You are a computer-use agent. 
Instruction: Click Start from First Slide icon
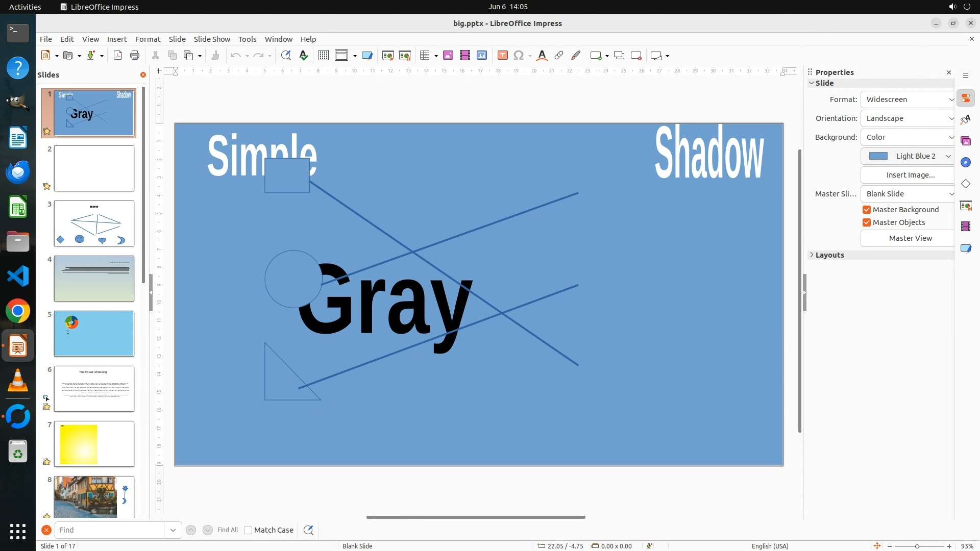click(388, 56)
